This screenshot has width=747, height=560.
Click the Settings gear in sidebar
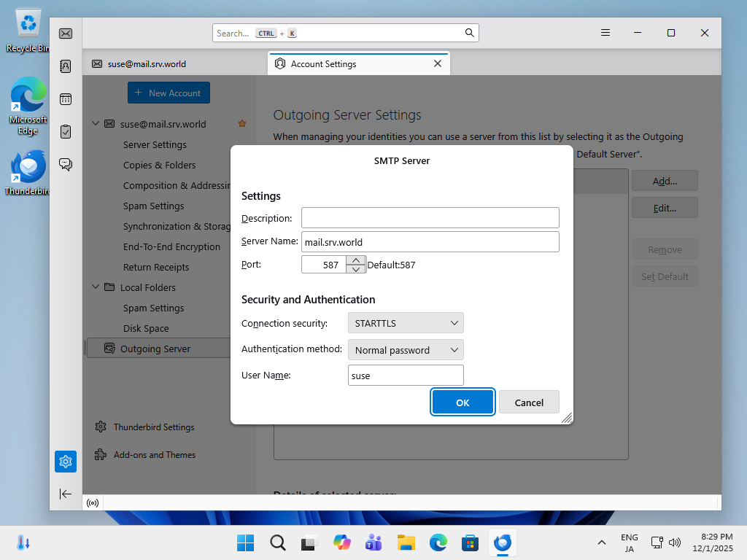click(x=66, y=462)
